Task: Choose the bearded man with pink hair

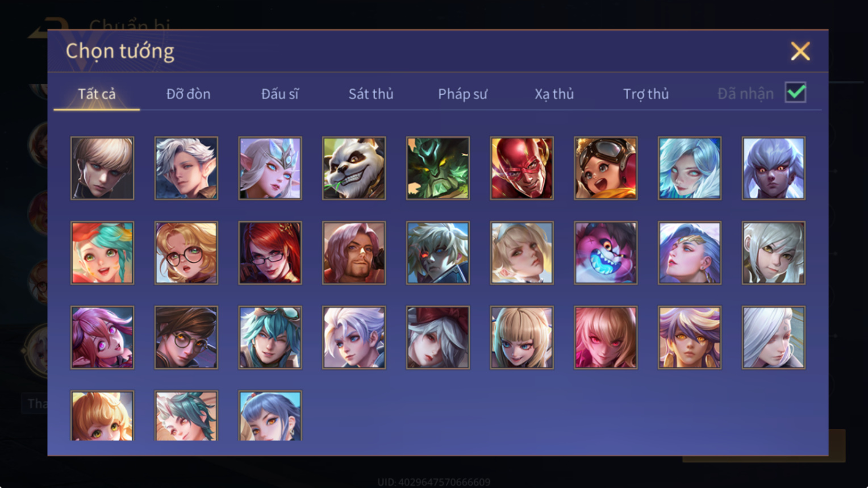Action: 354,253
